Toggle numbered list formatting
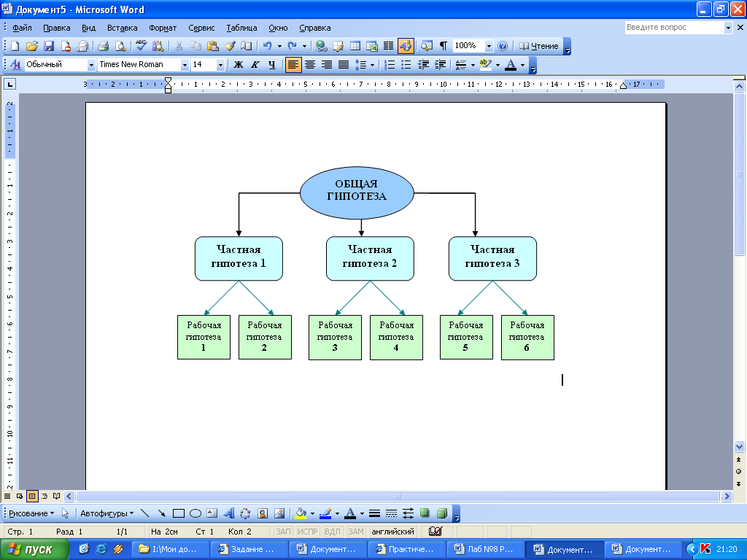This screenshot has width=747, height=560. (390, 65)
